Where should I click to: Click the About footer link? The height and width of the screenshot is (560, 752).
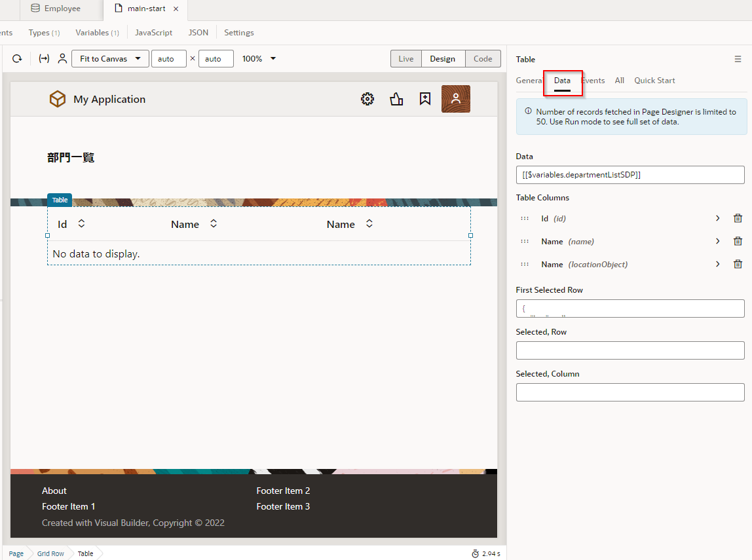point(54,491)
